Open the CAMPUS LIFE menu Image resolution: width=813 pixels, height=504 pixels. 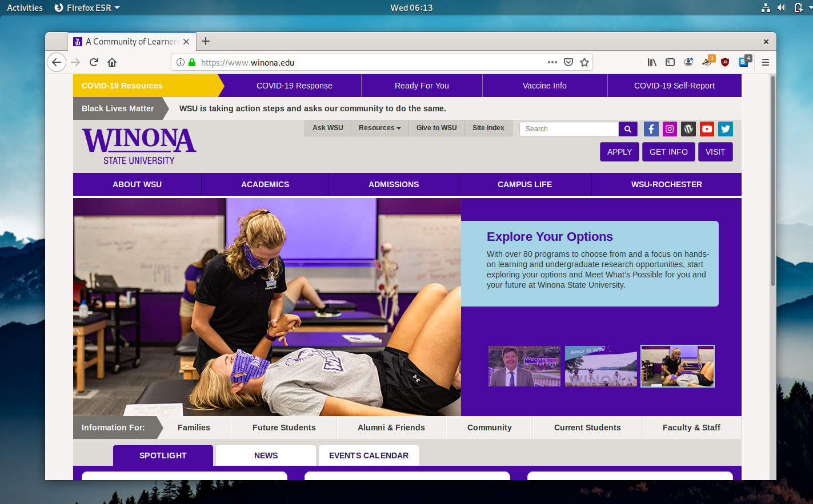click(524, 184)
